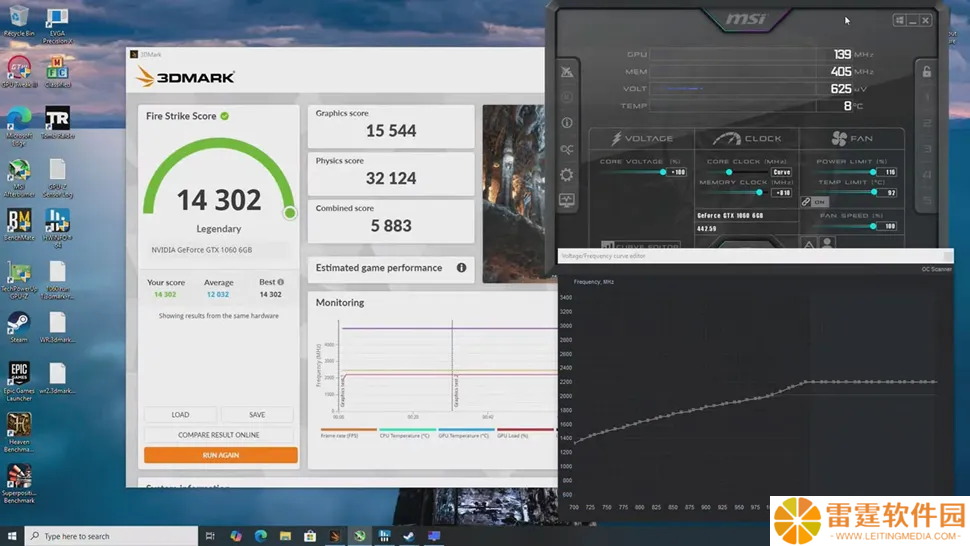Click taskbar search box
Viewport: 970px width, 546px height.
coord(111,536)
